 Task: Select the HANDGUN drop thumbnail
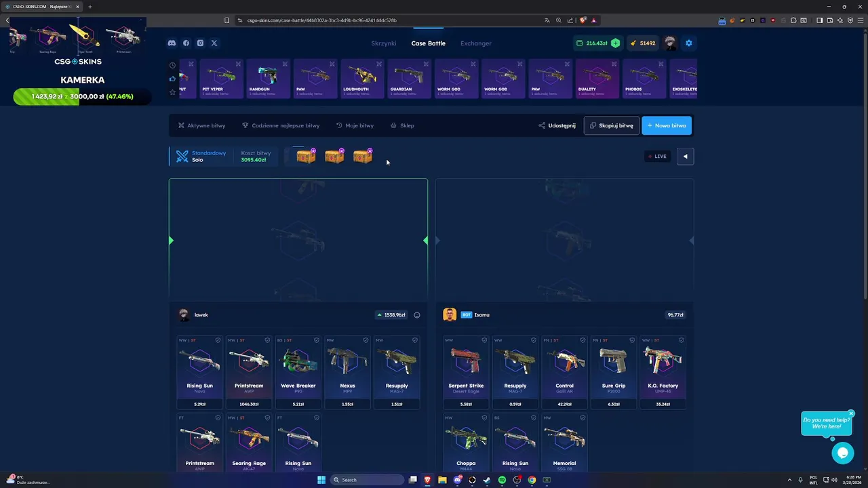pyautogui.click(x=268, y=79)
